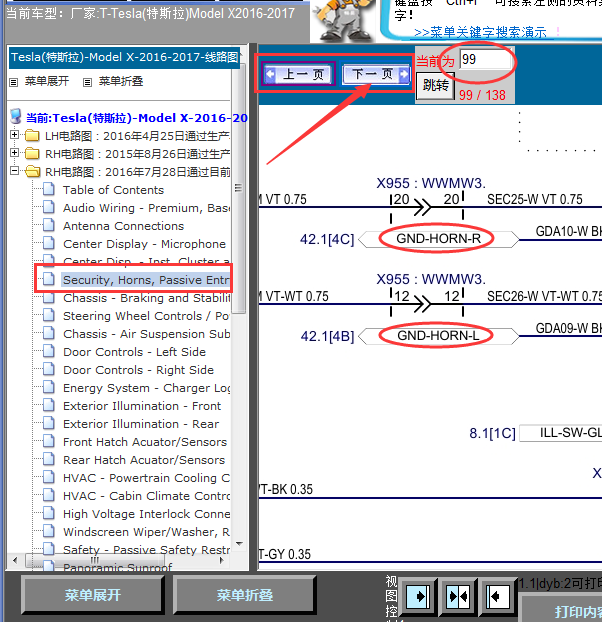Click page icon beside Rear Hatch Acuator/Sensors
This screenshot has height=622, width=602.
(x=48, y=459)
